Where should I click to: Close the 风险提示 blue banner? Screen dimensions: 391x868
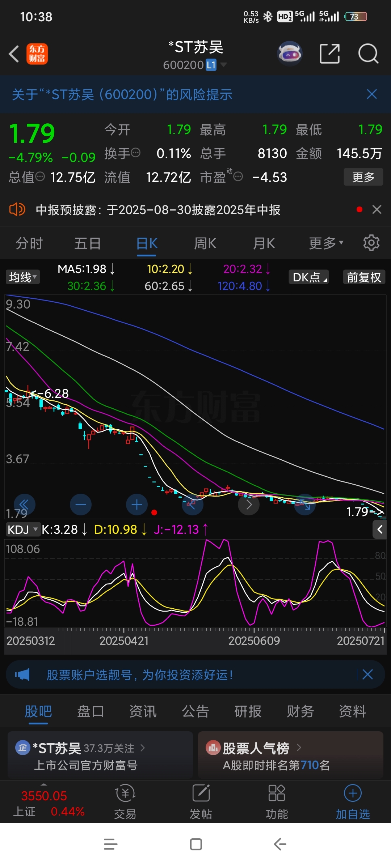pyautogui.click(x=372, y=94)
